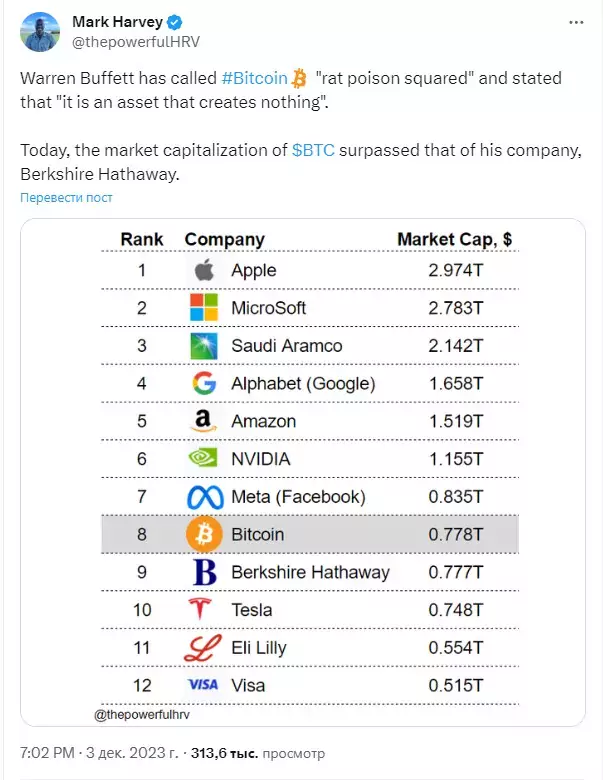Click the Meta infinity logo
This screenshot has height=780, width=603.
(205, 497)
